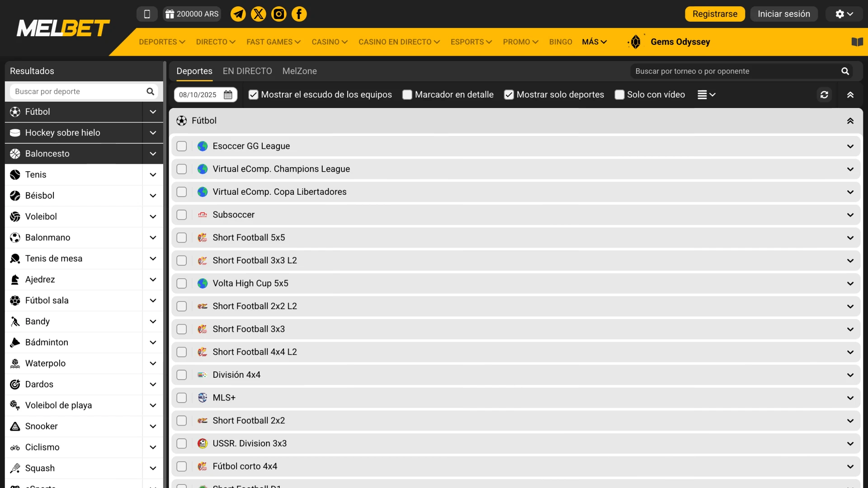The height and width of the screenshot is (488, 868).
Task: Open the calendar date picker icon
Action: [228, 95]
